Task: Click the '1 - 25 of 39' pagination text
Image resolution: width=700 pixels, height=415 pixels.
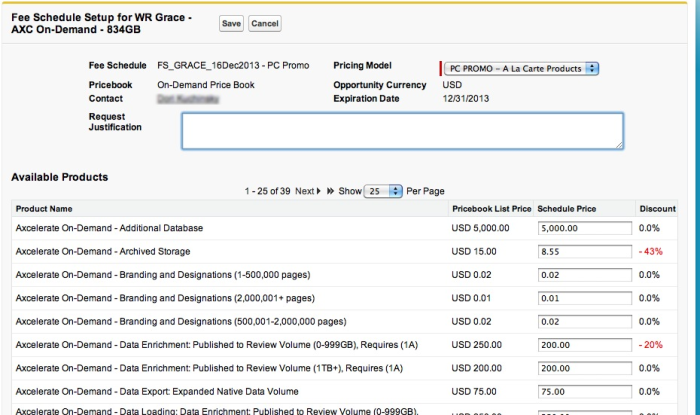Action: 267,191
